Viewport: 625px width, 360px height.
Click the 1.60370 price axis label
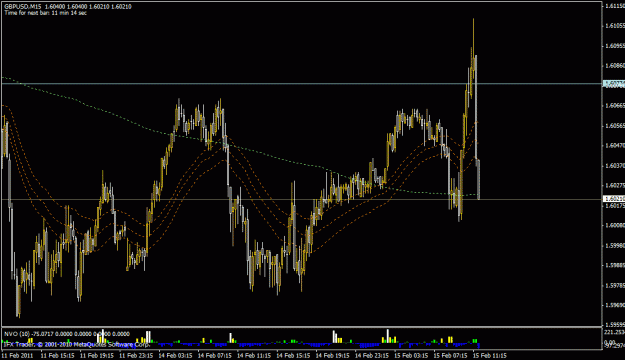pos(615,165)
